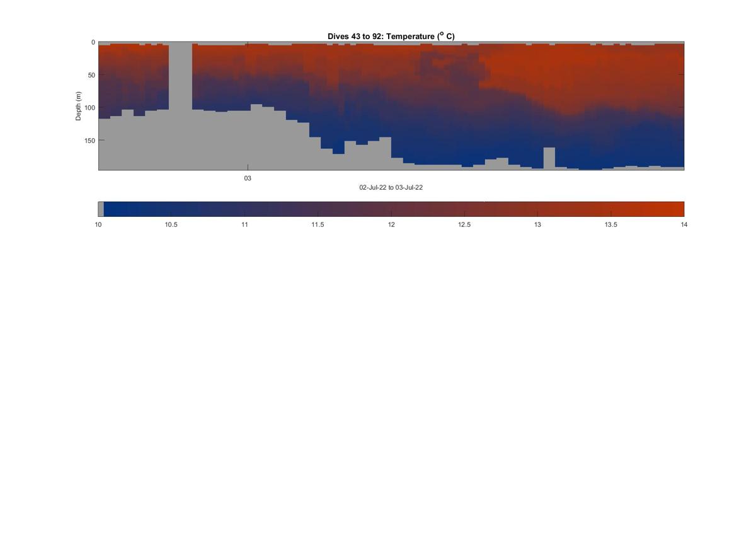Click the gray NaN swatch at the colorbar's left end

click(x=101, y=209)
